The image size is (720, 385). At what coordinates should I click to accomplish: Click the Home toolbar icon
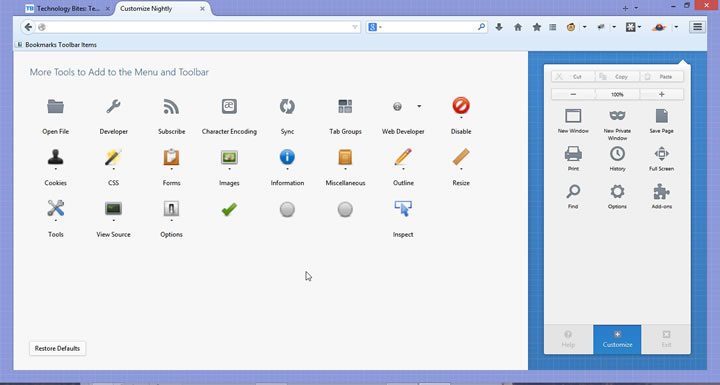518,27
